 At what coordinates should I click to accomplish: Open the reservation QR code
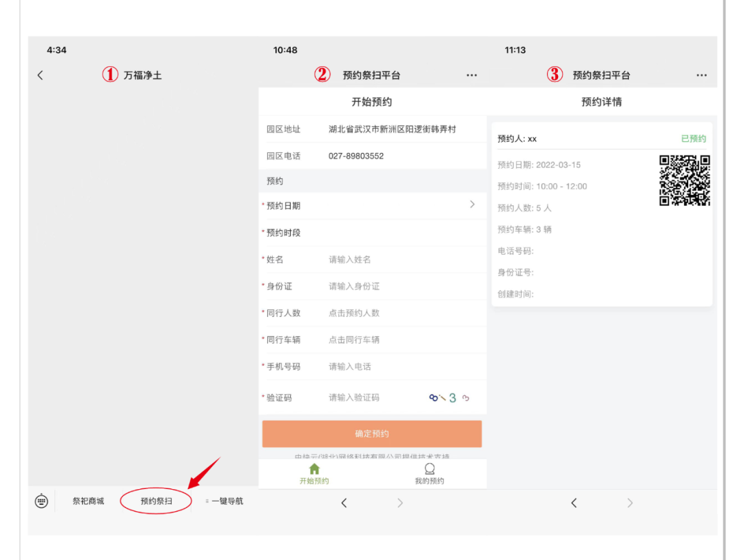pyautogui.click(x=685, y=180)
